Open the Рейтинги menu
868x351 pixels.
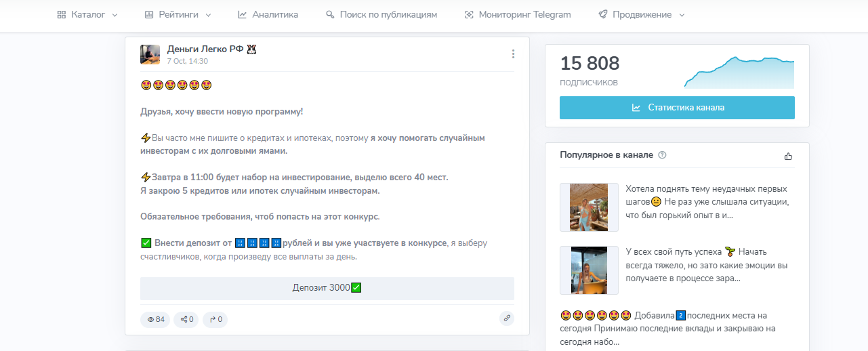coord(178,14)
